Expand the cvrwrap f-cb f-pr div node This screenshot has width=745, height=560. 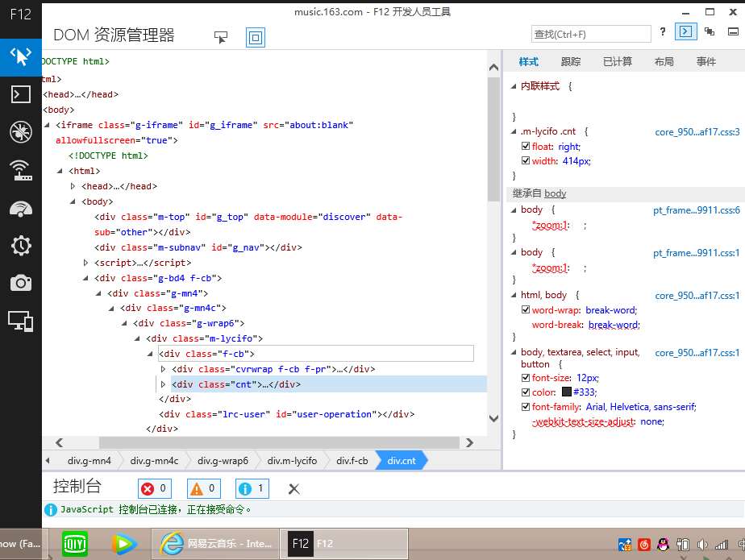163,369
